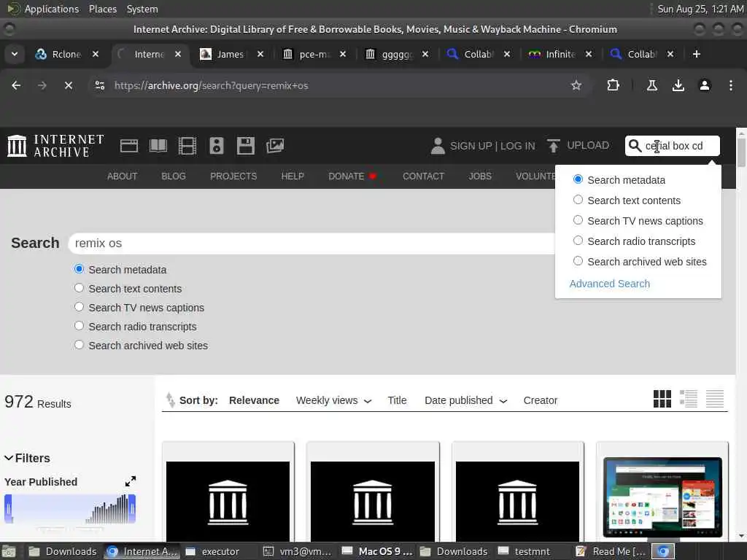The image size is (747, 560).
Task: Open the Web (Wayback) media icon
Action: (x=129, y=146)
